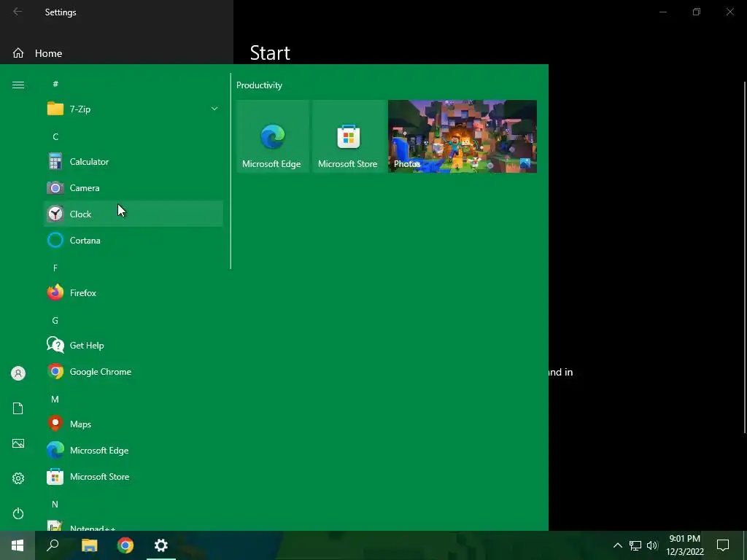The width and height of the screenshot is (747, 560).
Task: Click the F section header in app list
Action: 55,268
